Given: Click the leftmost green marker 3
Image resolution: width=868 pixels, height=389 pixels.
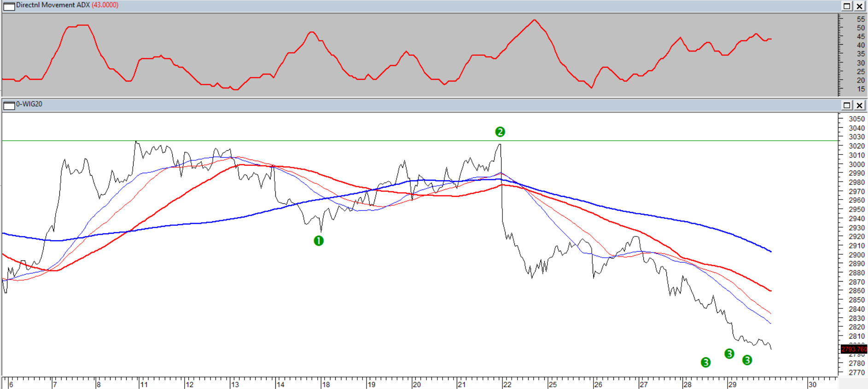Looking at the screenshot, I should coord(705,362).
